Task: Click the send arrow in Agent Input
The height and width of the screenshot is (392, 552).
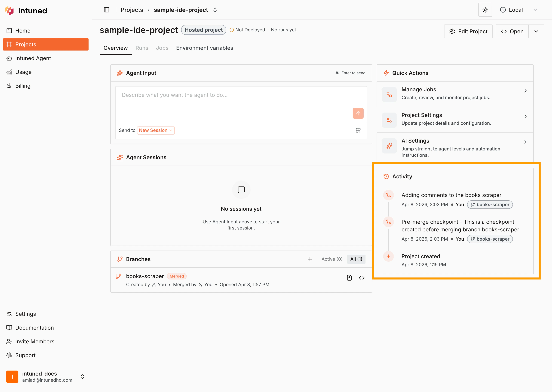Action: pyautogui.click(x=358, y=113)
